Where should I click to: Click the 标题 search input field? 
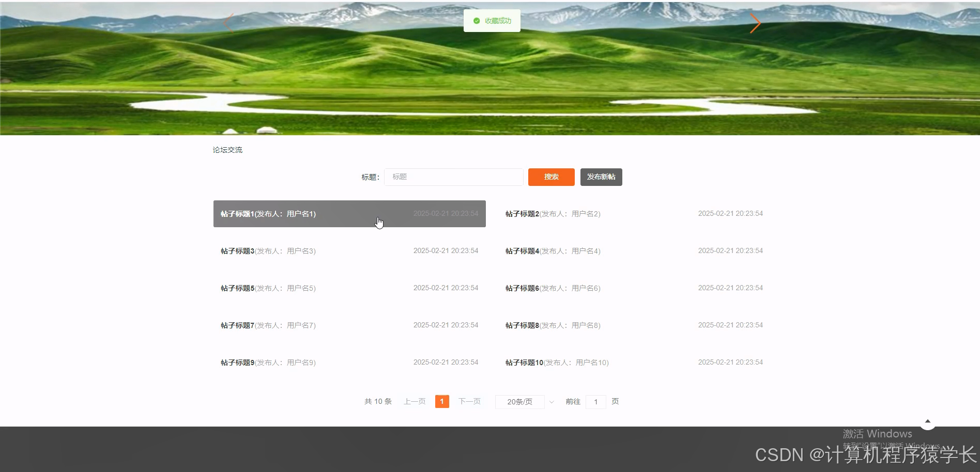coord(453,177)
